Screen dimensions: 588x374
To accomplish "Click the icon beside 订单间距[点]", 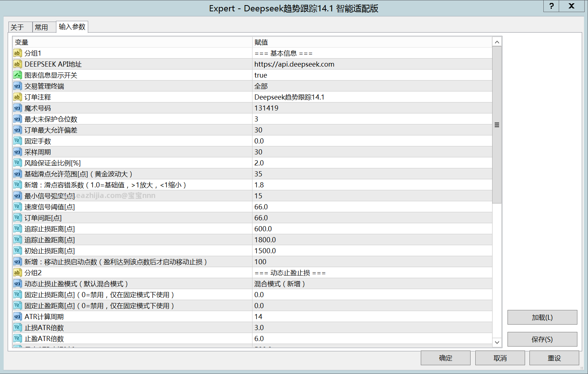I will click(x=17, y=218).
